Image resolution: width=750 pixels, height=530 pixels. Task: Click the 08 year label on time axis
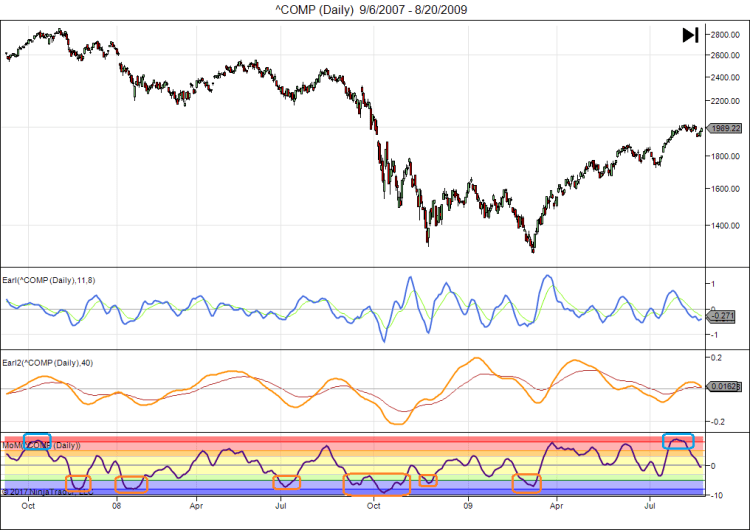click(x=117, y=506)
